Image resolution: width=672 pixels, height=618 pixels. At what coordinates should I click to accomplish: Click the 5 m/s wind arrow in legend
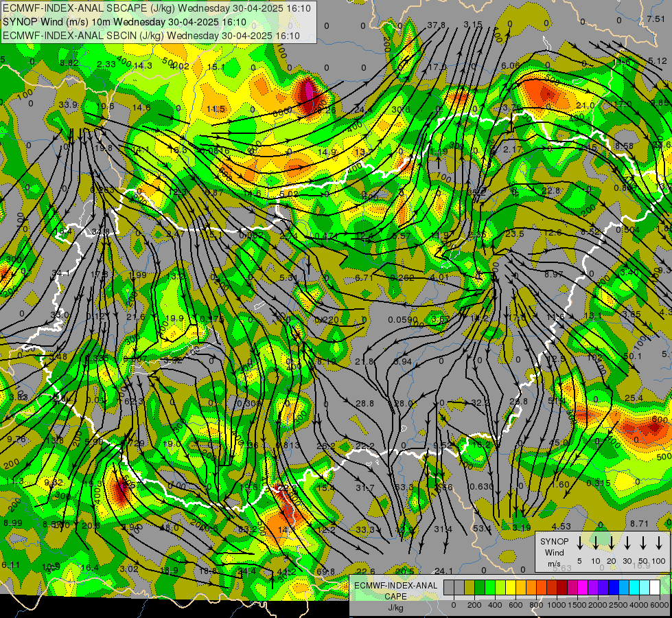(x=579, y=543)
